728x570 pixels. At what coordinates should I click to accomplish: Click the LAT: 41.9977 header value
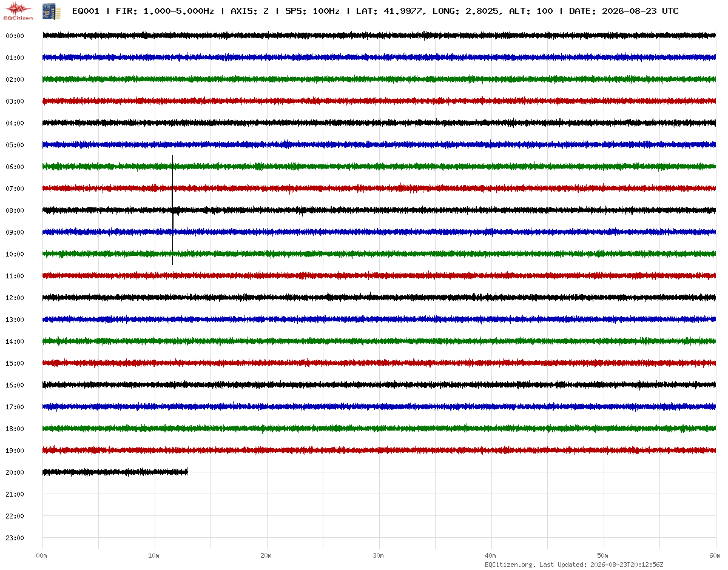pyautogui.click(x=389, y=11)
